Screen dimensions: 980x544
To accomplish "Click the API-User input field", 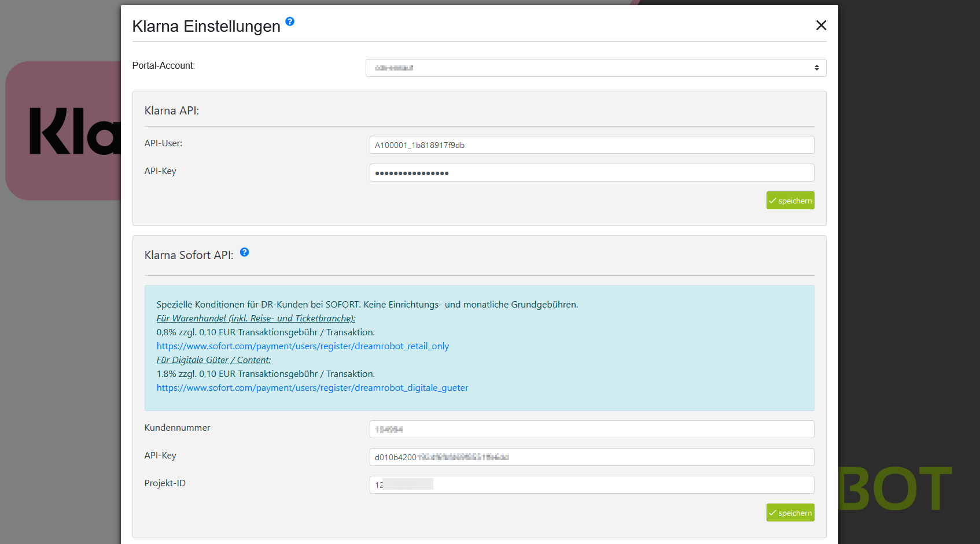I will (x=592, y=145).
